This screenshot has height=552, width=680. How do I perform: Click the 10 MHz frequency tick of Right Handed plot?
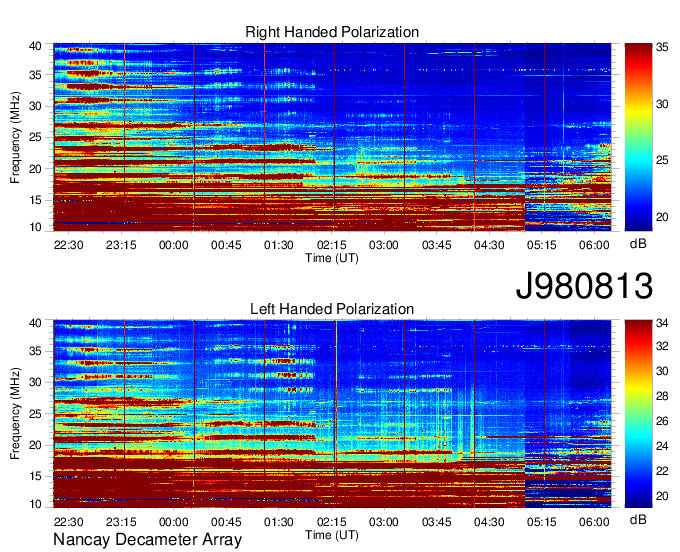pos(35,227)
